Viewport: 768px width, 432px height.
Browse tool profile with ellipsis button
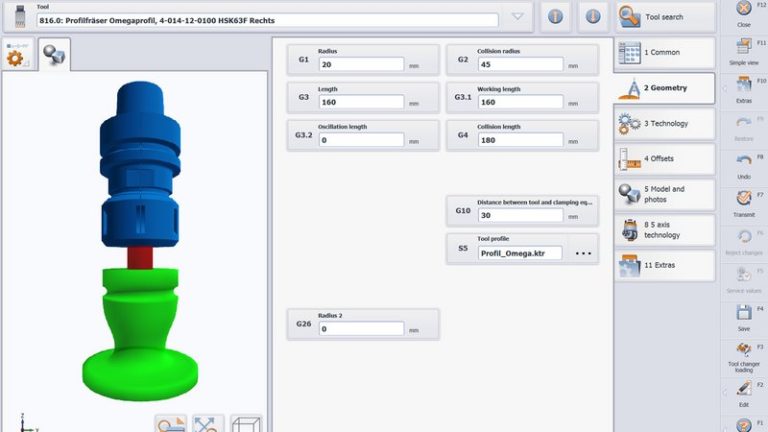pyautogui.click(x=584, y=254)
